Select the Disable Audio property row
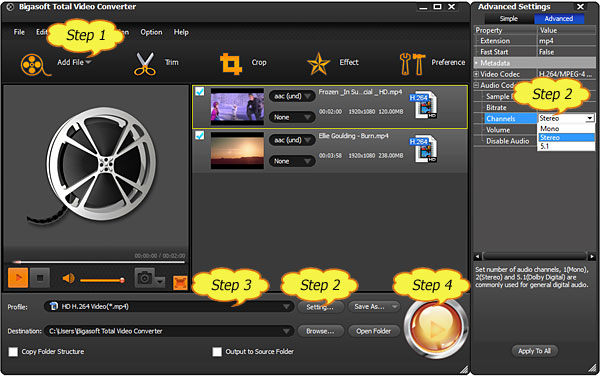Viewport: 600px width, 376px height. coord(505,141)
